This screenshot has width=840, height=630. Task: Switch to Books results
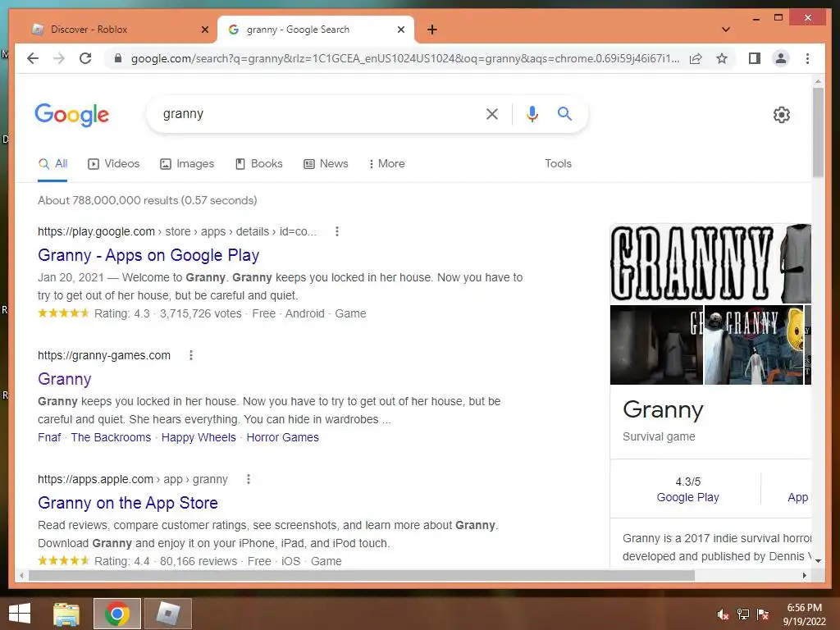(258, 164)
